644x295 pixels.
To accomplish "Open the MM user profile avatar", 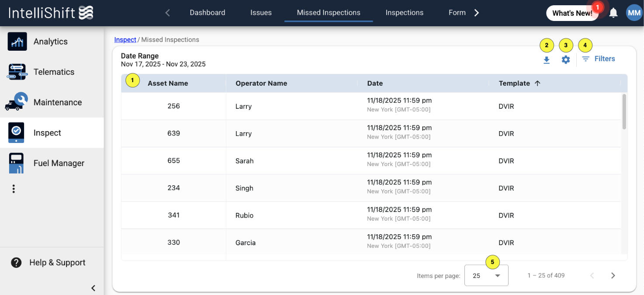I will tap(634, 13).
